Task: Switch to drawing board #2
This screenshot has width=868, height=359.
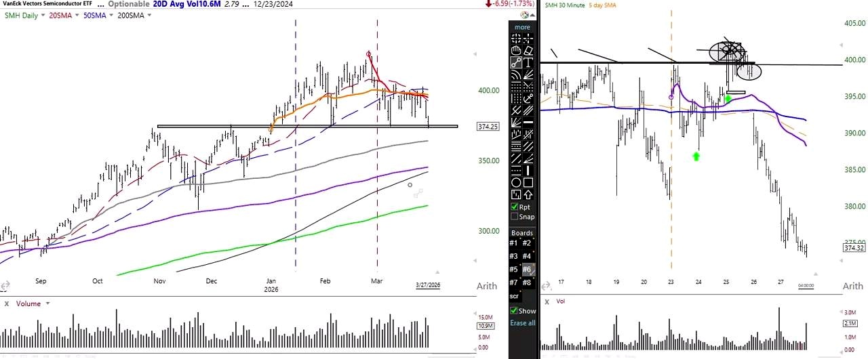Action: (527, 243)
